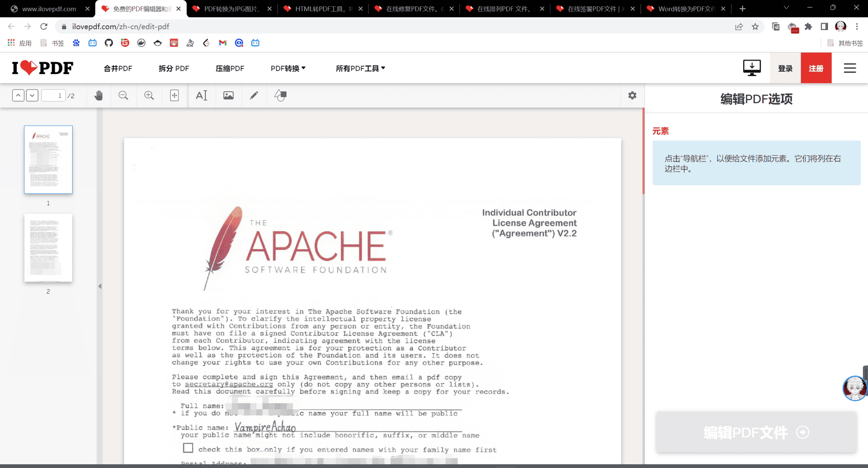Open the editor settings gear

(632, 95)
